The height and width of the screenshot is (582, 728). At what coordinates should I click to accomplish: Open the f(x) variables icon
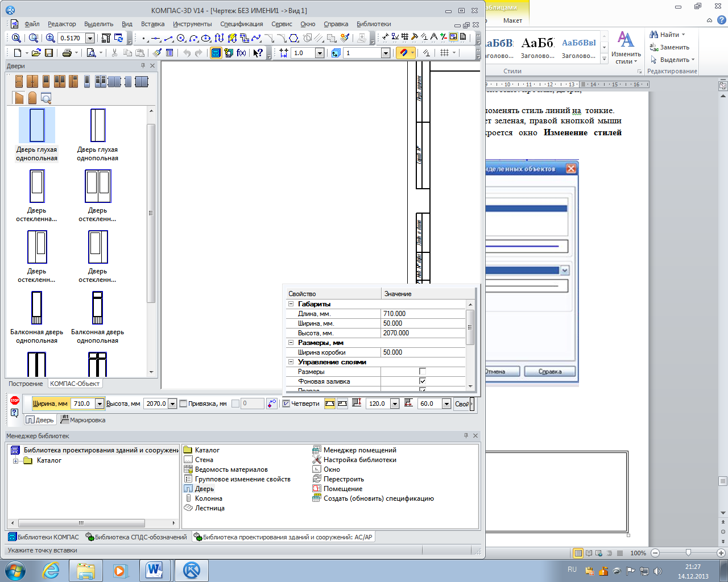click(242, 53)
